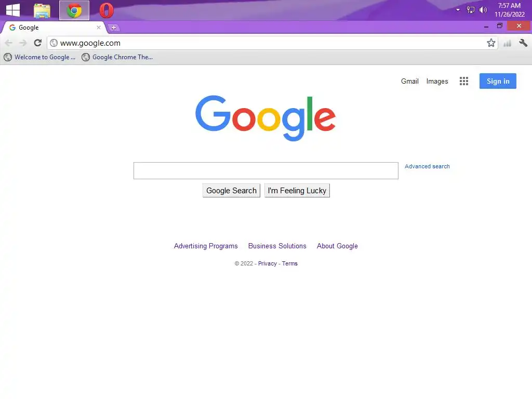
Task: Close the Google tab
Action: tap(98, 28)
